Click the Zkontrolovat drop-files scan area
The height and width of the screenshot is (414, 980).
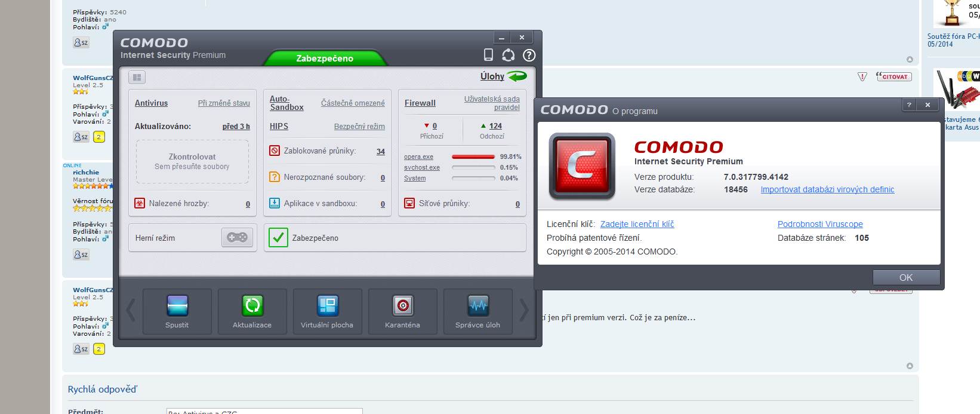(192, 161)
